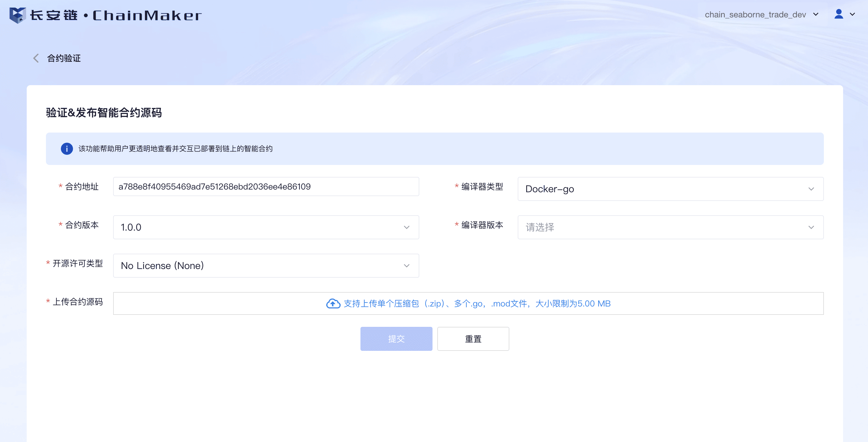Focus the 合约地址 address input field
The image size is (868, 442).
pos(266,187)
